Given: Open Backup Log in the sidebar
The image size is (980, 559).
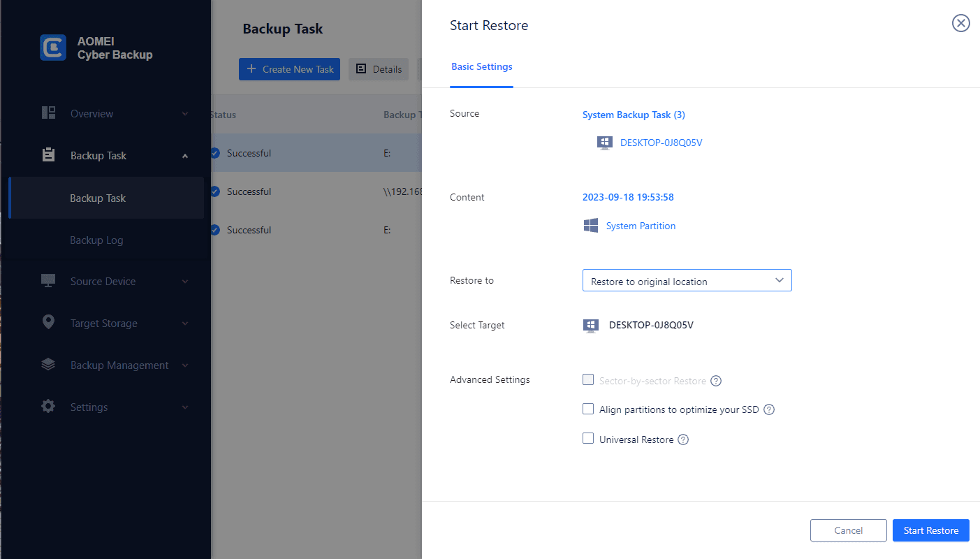Looking at the screenshot, I should click(96, 240).
